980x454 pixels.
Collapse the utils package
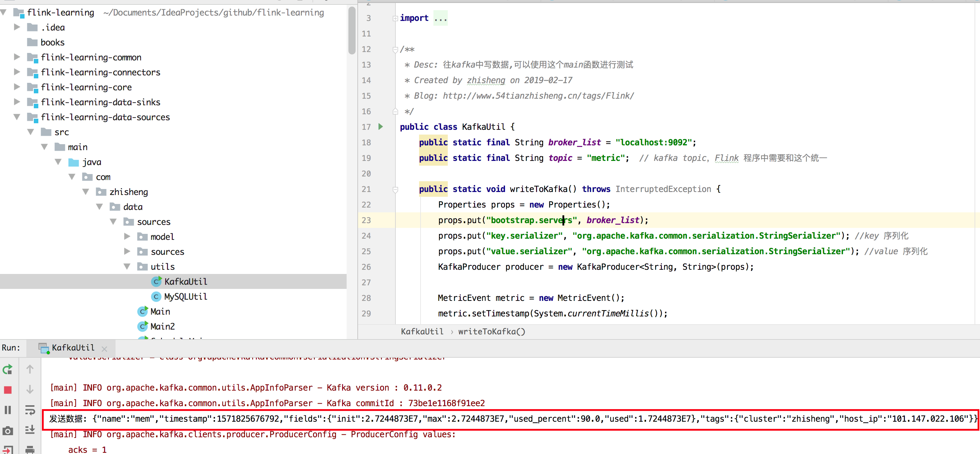click(127, 266)
